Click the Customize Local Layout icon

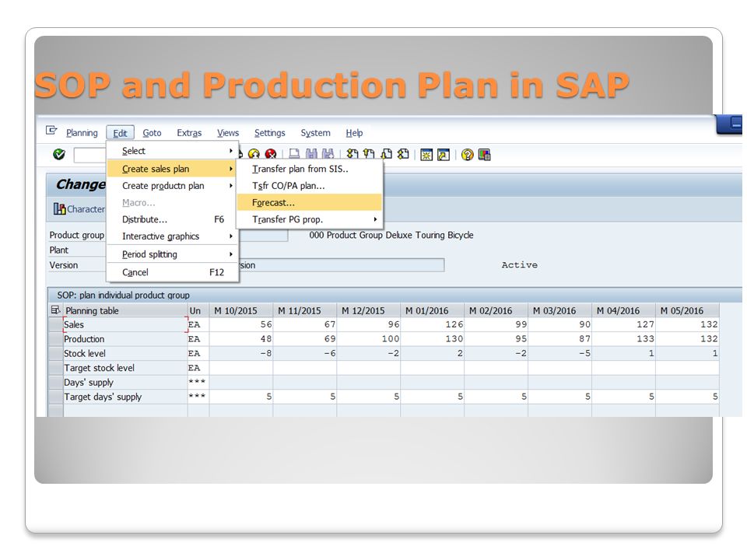pos(484,155)
